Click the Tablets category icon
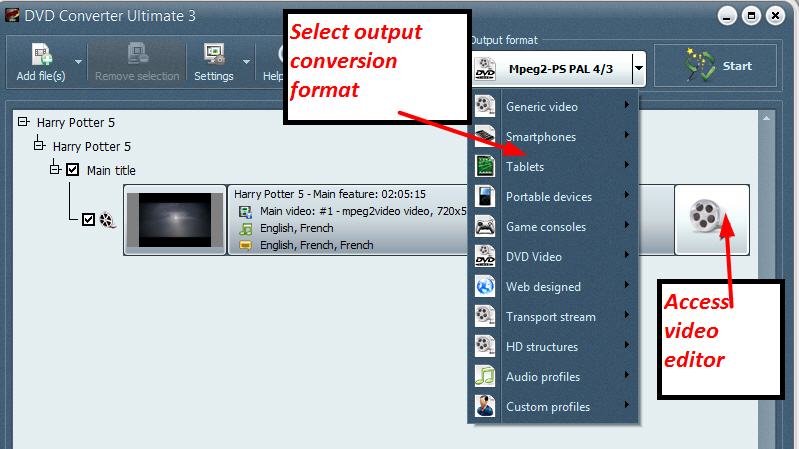This screenshot has height=449, width=799. click(x=485, y=166)
